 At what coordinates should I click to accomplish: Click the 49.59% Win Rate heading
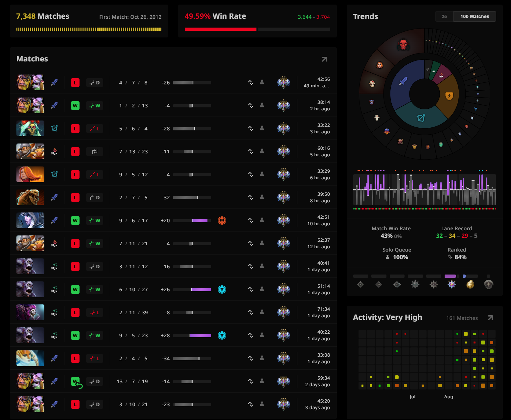point(215,16)
